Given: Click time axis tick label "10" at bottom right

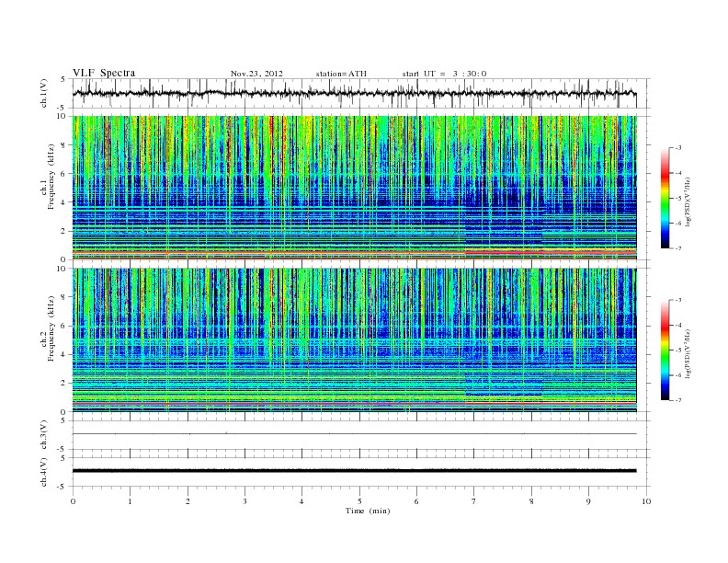Looking at the screenshot, I should 646,501.
